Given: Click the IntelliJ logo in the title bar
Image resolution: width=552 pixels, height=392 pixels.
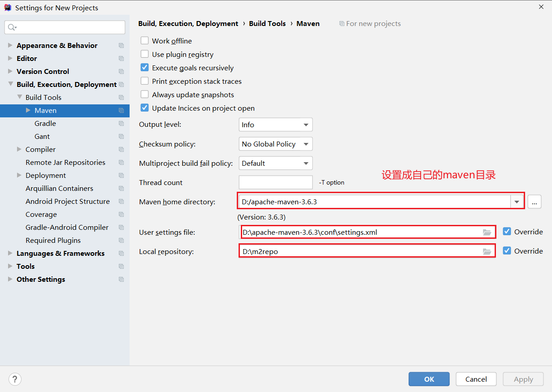Looking at the screenshot, I should [8, 8].
